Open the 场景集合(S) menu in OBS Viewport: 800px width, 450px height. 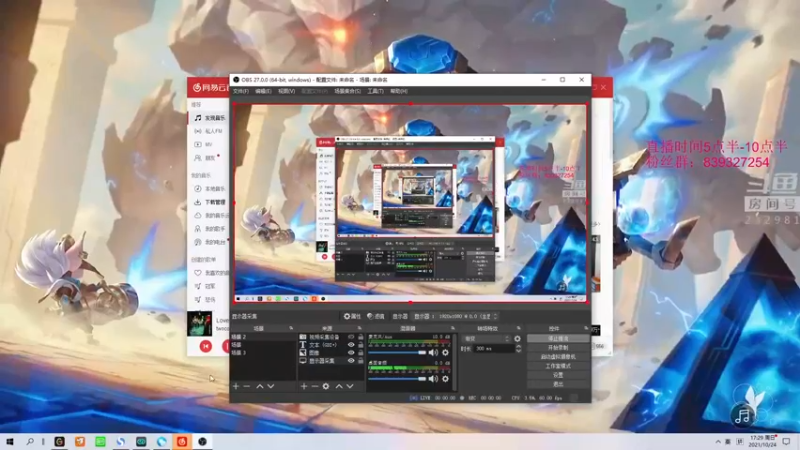click(347, 91)
